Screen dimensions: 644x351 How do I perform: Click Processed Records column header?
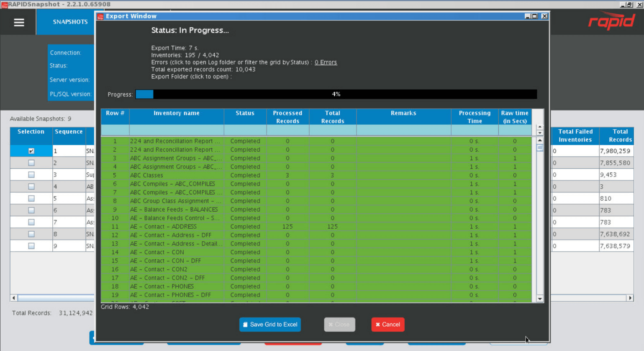pos(287,117)
